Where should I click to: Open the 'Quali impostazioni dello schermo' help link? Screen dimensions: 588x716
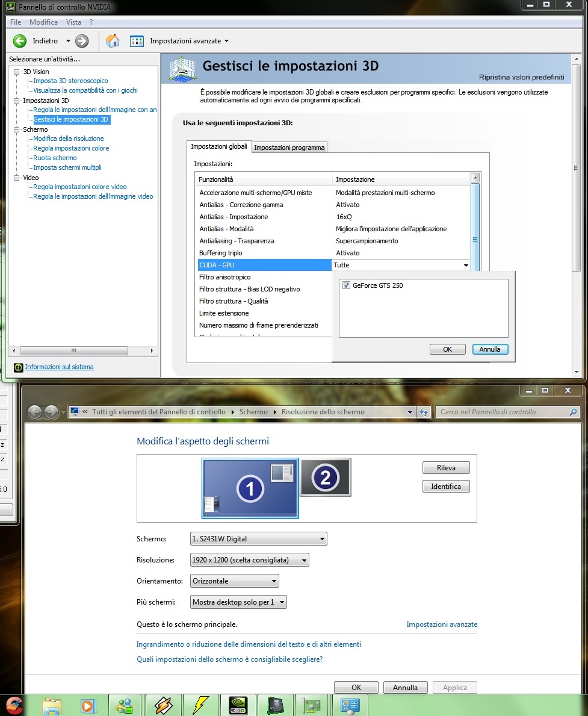[230, 659]
